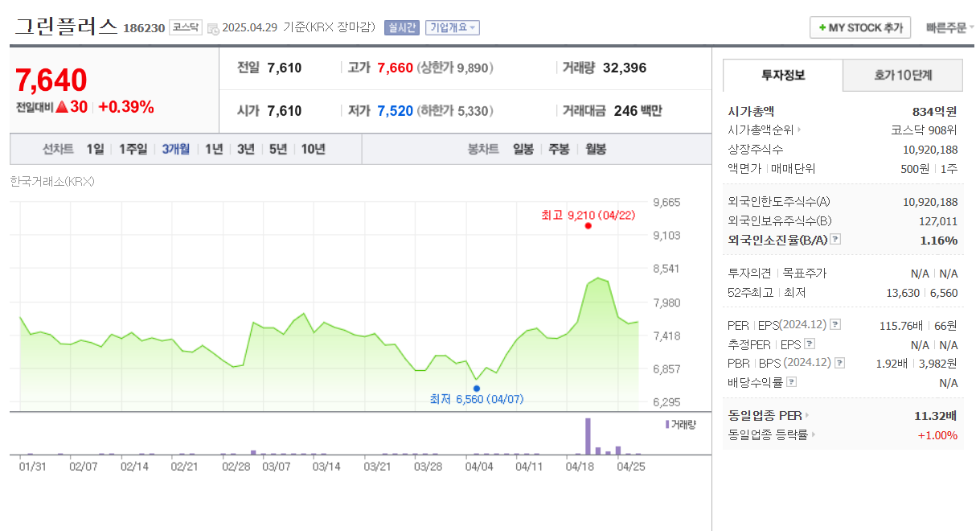Select 10년 line chart period

[x=314, y=149]
